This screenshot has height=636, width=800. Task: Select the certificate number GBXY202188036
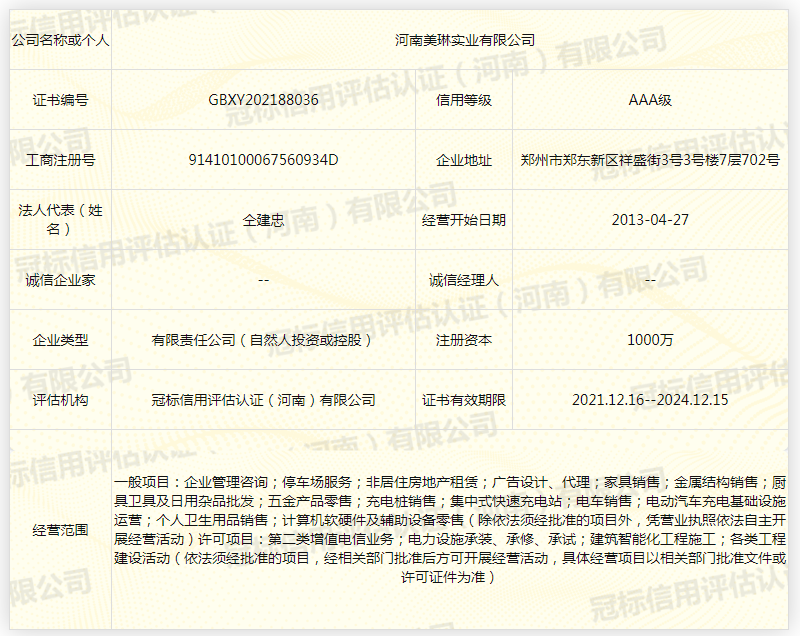[x=263, y=100]
